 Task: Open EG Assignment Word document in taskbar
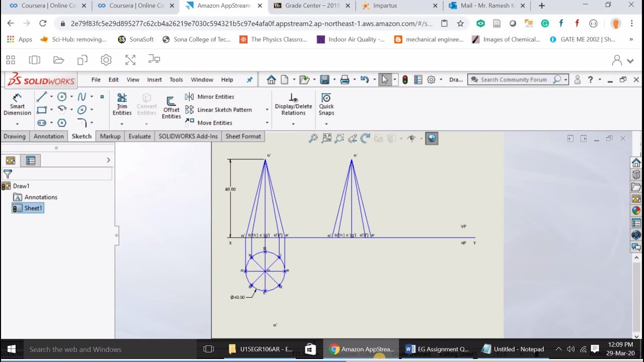point(437,349)
